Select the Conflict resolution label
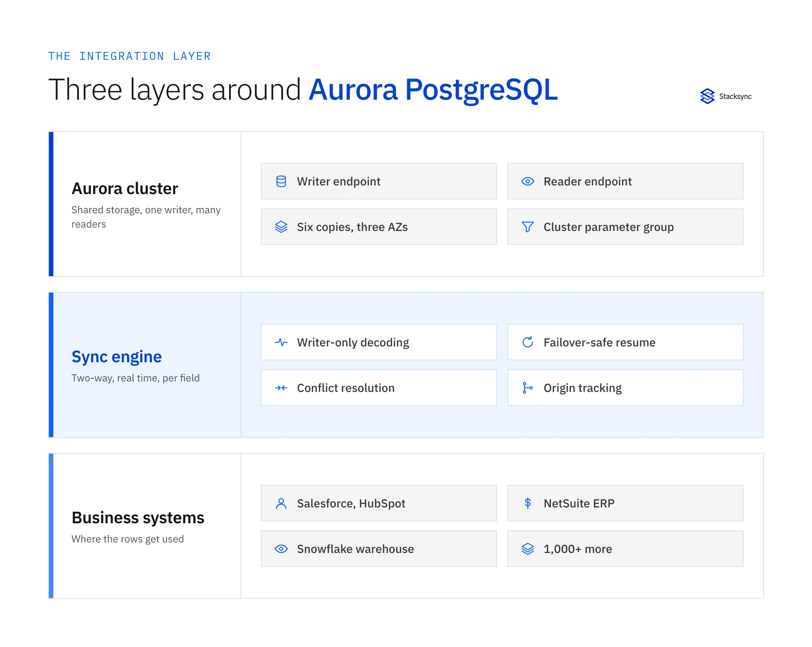This screenshot has width=812, height=647. [x=345, y=388]
